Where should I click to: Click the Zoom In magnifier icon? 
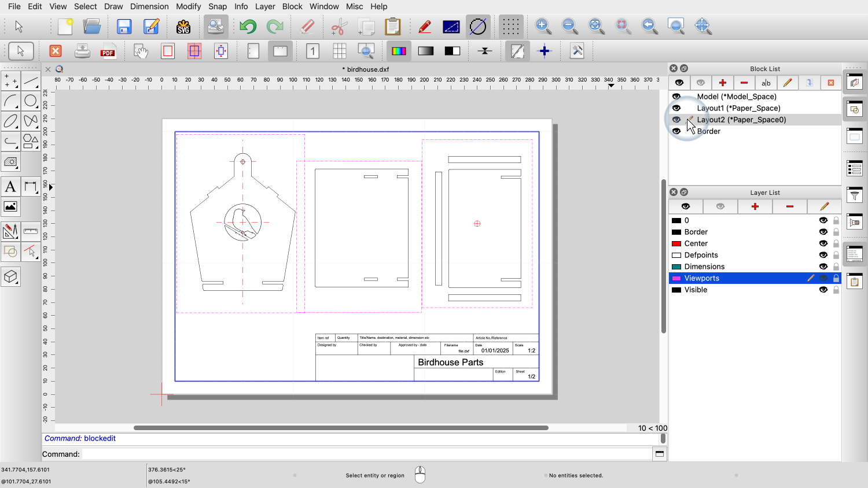pyautogui.click(x=543, y=26)
